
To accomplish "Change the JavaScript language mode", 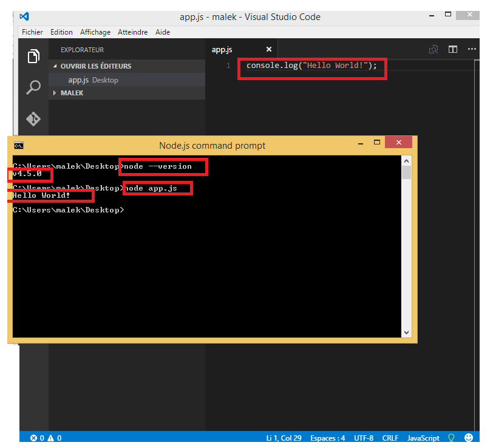I will click(423, 438).
